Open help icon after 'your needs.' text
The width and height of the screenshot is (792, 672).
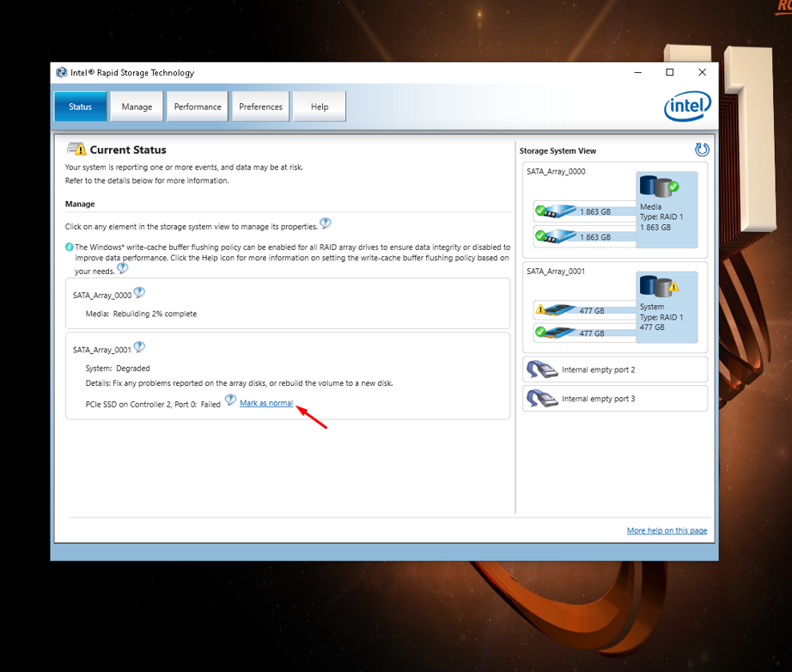[123, 268]
